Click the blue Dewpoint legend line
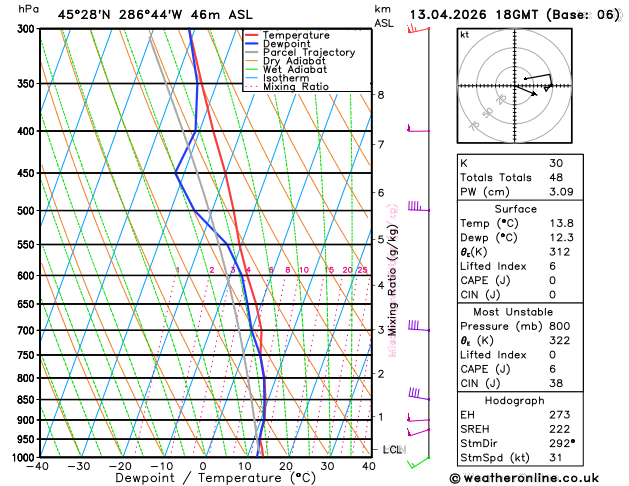629x486 pixels. (x=251, y=44)
